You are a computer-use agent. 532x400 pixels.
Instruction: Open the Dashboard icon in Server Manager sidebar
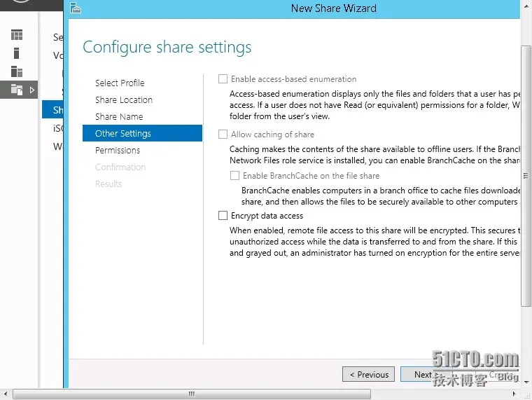coord(17,35)
